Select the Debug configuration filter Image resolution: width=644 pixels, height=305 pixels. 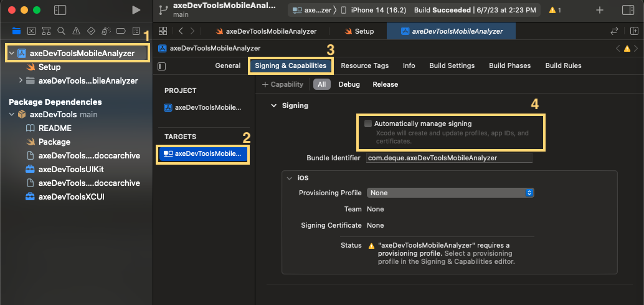point(349,84)
